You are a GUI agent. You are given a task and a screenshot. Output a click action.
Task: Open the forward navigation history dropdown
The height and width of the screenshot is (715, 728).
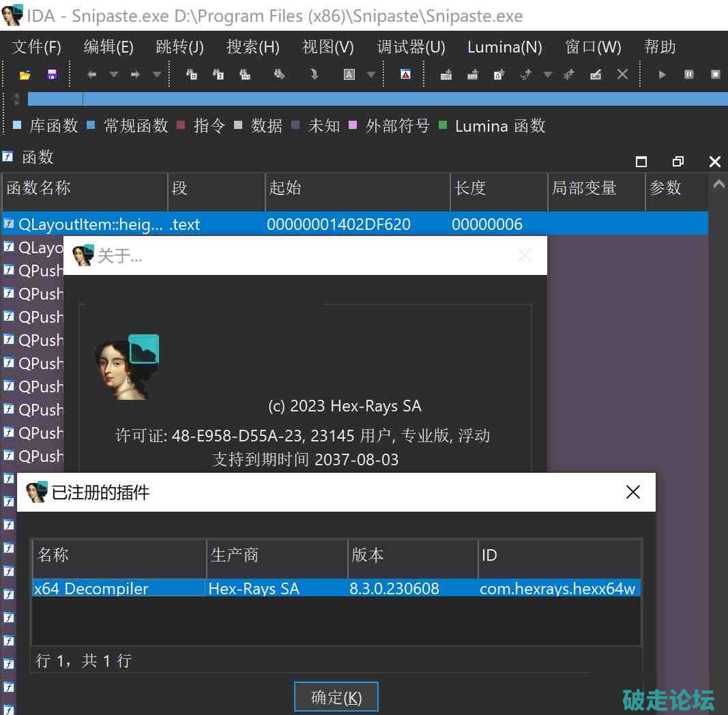click(x=156, y=75)
